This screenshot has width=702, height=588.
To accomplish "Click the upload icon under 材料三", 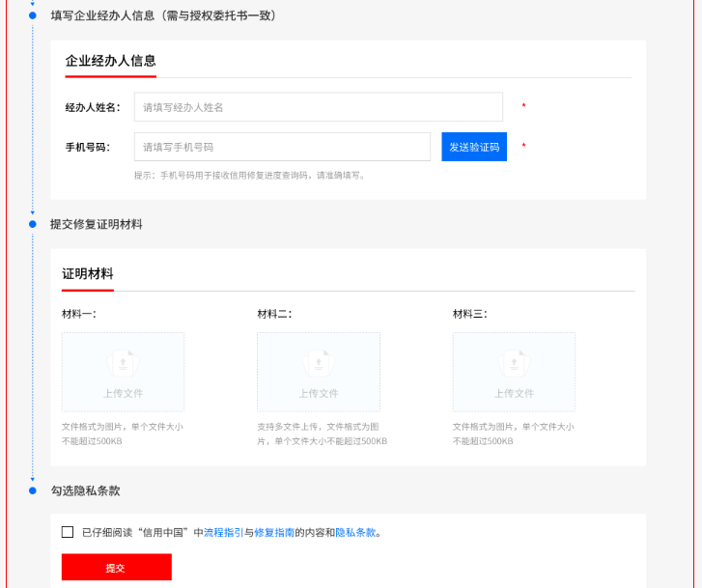I will 514,363.
